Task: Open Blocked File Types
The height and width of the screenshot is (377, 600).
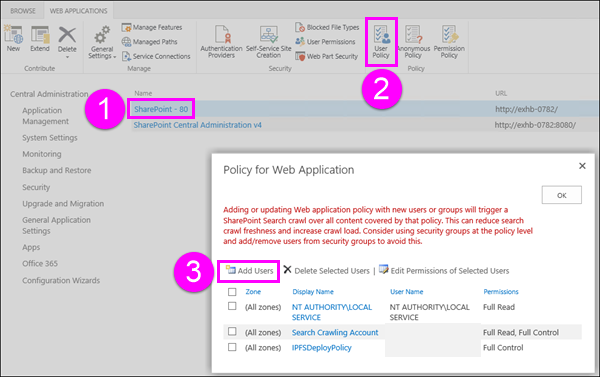Action: point(327,28)
